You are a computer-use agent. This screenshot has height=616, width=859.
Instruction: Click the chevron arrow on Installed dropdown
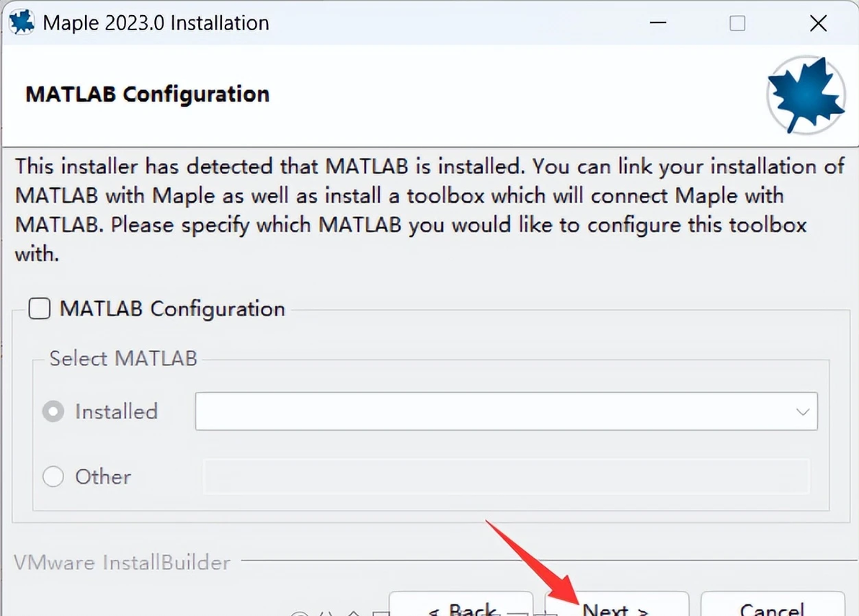point(802,412)
